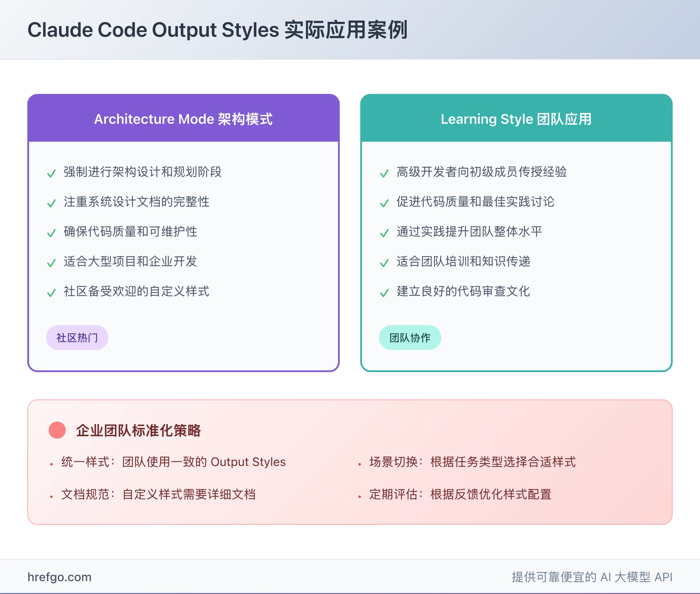Screen dimensions: 700x594
Task: Click checkmark beside 高级开发者向初级成员传授经验
Action: (x=384, y=173)
